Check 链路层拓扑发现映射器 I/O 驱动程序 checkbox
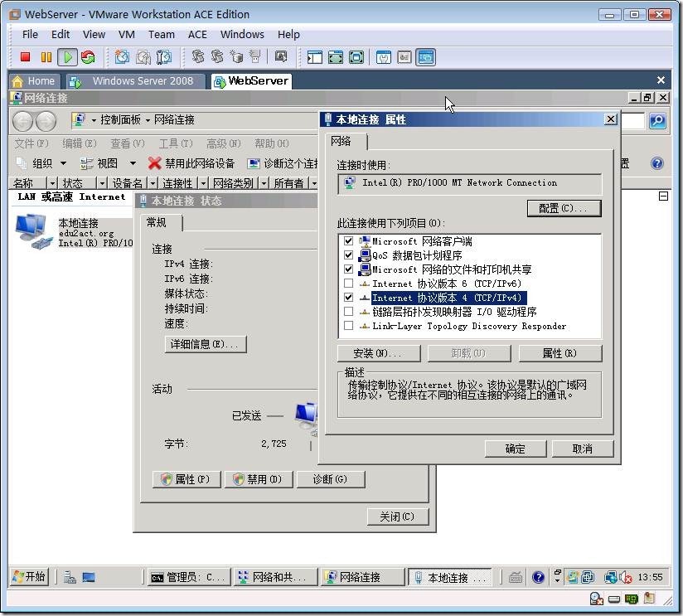Screen dimensions: 683x616 point(348,312)
